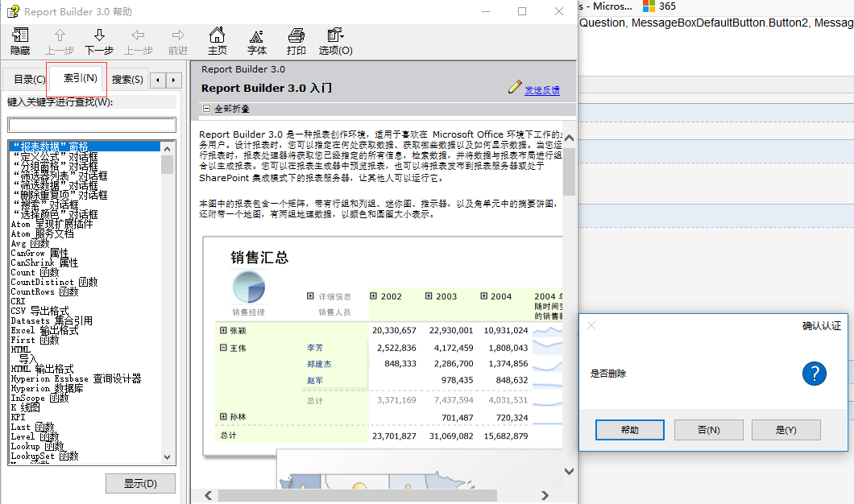Select index entry “报表数据”窗格
This screenshot has height=504, width=854.
[x=85, y=147]
